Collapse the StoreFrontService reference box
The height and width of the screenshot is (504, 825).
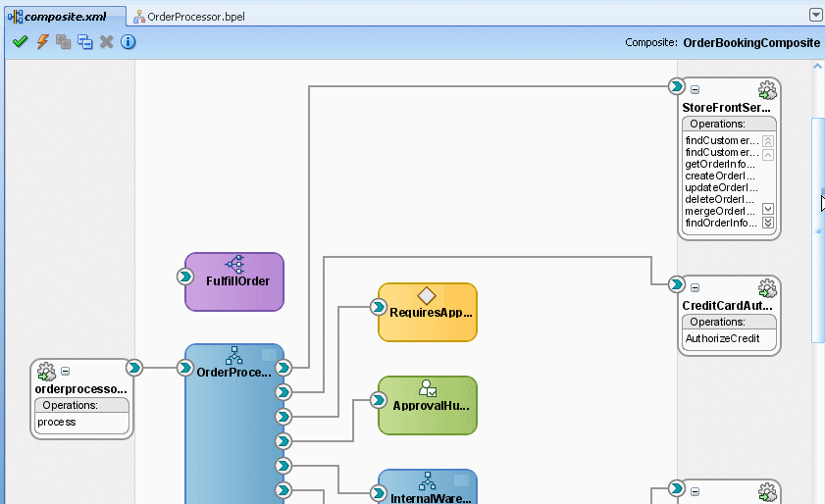[x=696, y=89]
